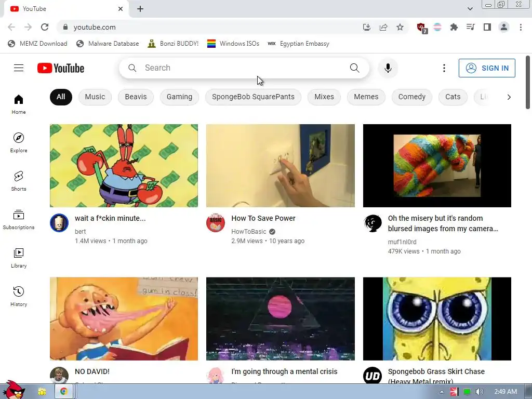Open Explore in sidebar

19,142
